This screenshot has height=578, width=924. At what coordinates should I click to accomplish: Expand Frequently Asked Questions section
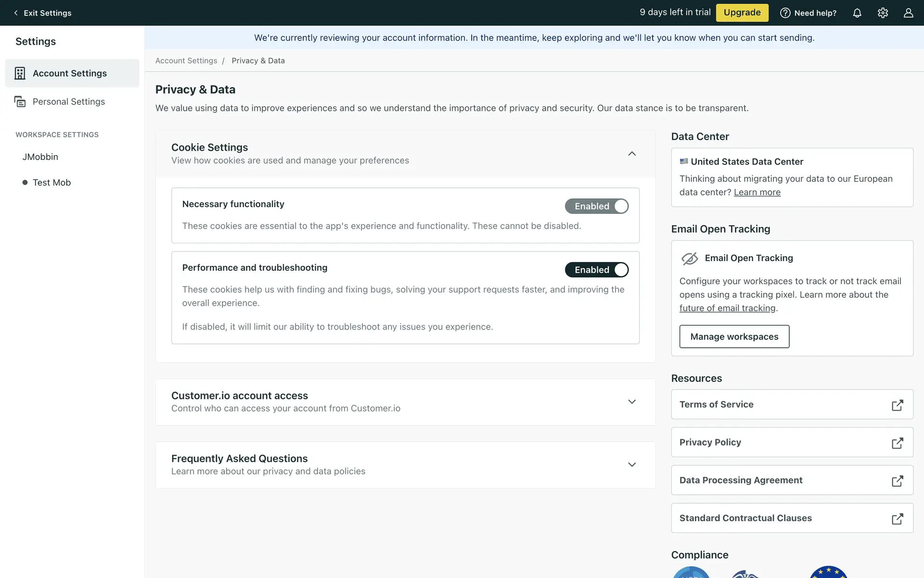click(x=632, y=465)
